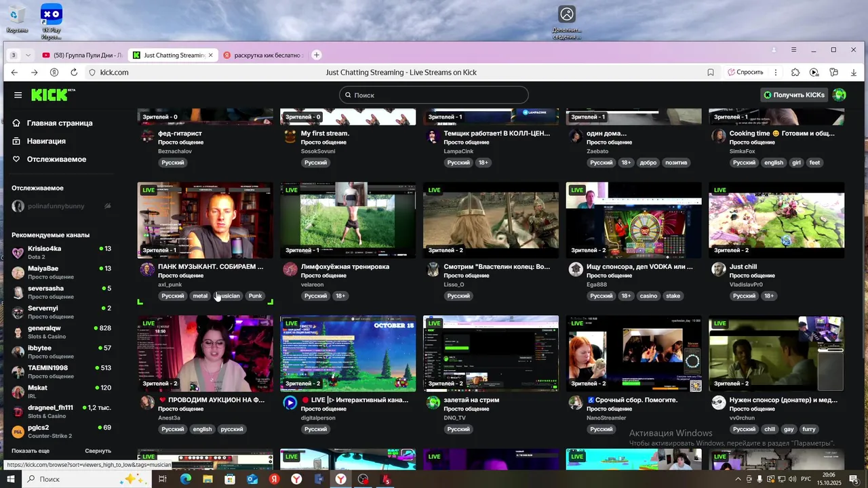Change the РУС keyboard language indicator
Viewport: 868px width, 488px height.
click(806, 479)
